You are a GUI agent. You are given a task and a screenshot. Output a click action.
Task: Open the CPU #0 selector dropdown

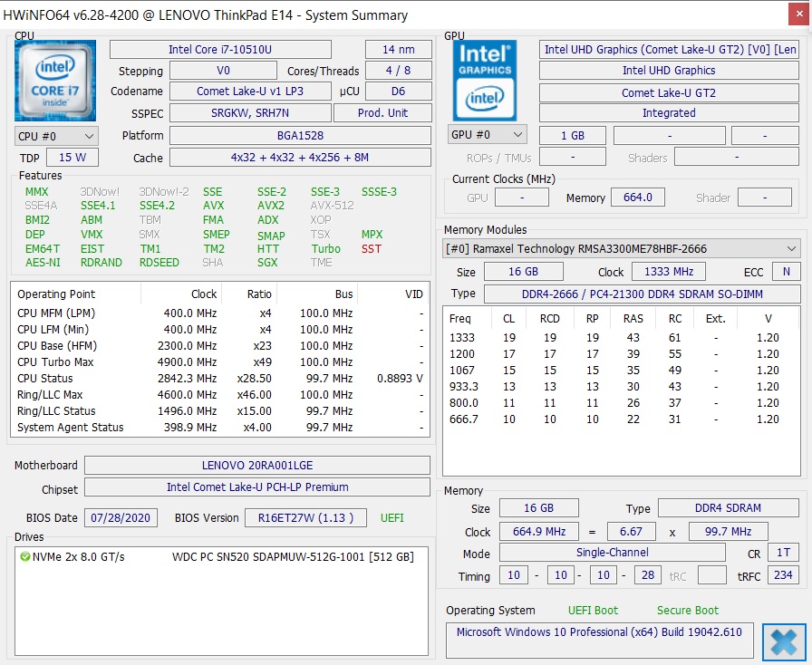[x=56, y=136]
